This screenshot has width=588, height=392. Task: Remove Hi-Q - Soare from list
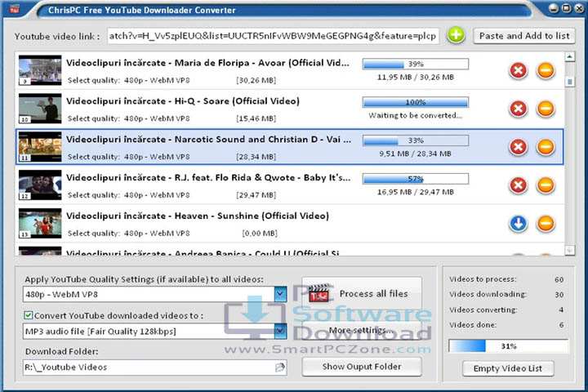[546, 109]
